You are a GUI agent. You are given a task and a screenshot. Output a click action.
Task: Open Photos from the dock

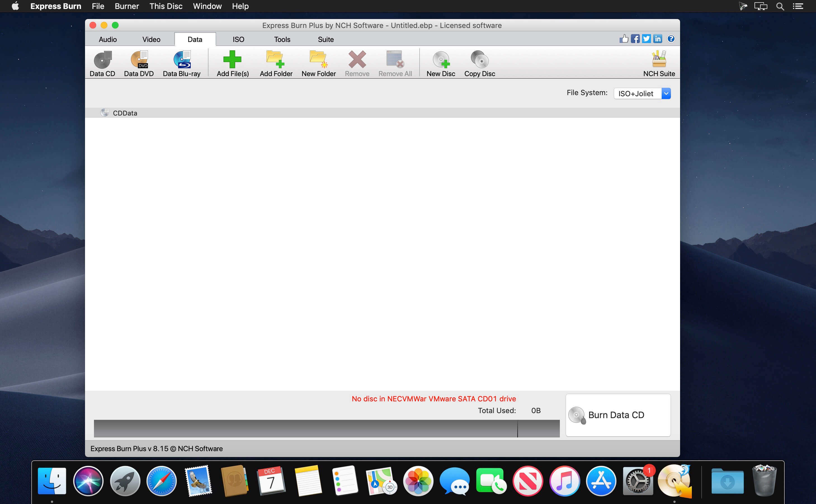click(418, 481)
